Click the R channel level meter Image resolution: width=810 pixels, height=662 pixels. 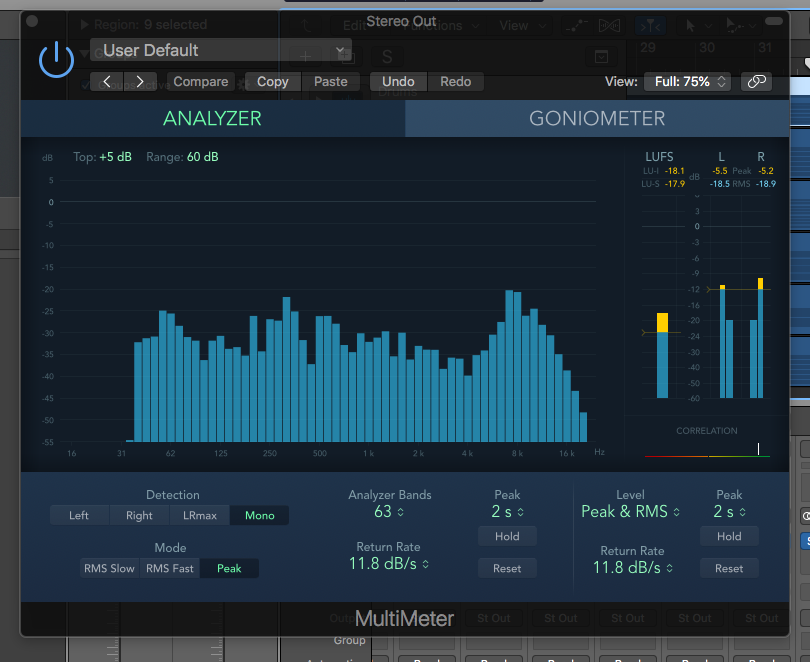click(756, 338)
